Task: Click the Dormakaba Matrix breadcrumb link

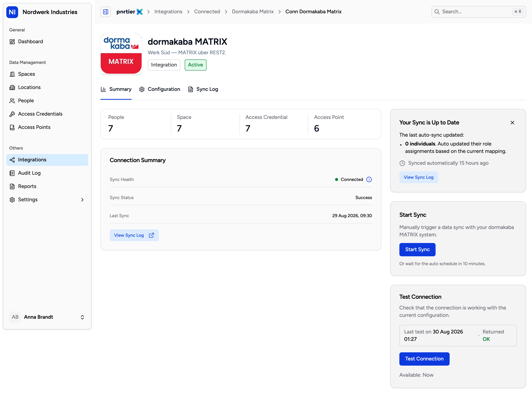Action: click(253, 12)
